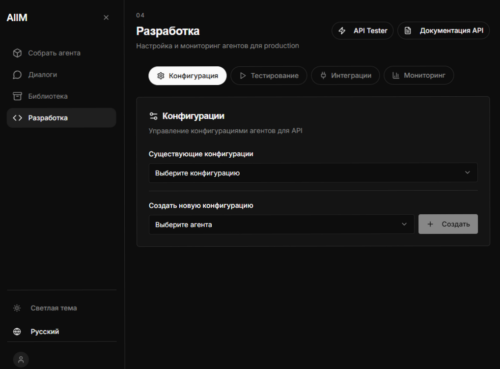Click the sun icon for light theme
This screenshot has height=369, width=500.
(x=17, y=308)
